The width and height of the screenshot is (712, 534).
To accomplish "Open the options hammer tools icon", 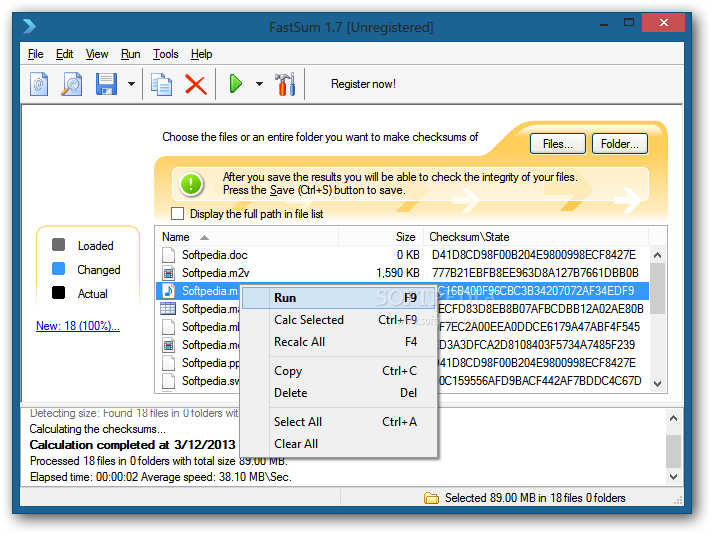I will [x=286, y=84].
